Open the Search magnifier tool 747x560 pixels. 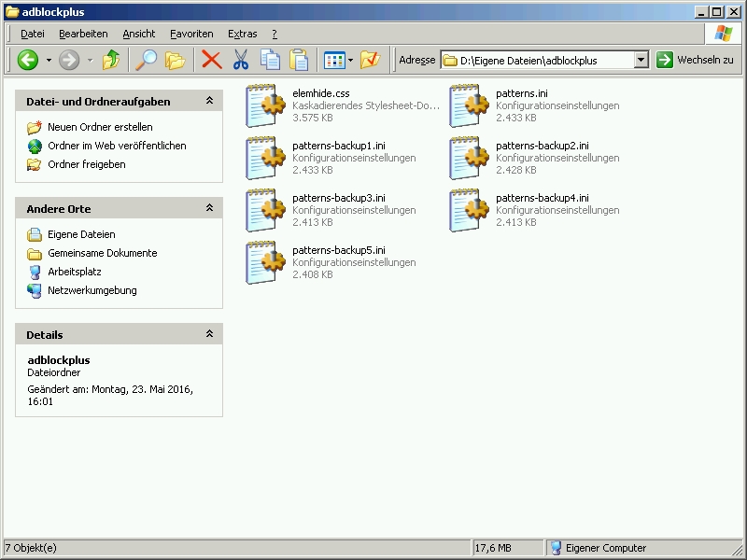pos(147,60)
